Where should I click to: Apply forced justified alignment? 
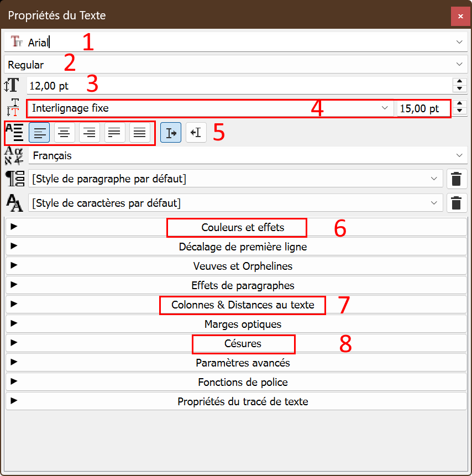tap(140, 133)
